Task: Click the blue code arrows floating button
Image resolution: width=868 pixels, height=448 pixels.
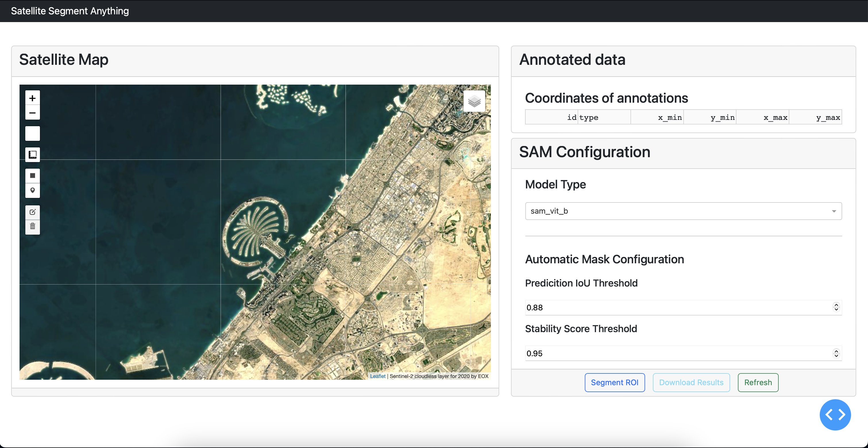Action: (x=835, y=415)
